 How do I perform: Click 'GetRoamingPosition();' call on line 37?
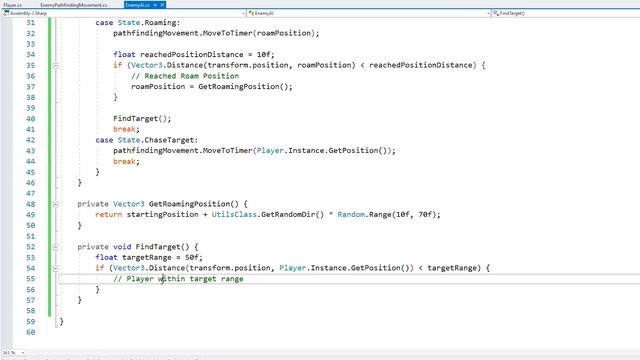coord(246,87)
